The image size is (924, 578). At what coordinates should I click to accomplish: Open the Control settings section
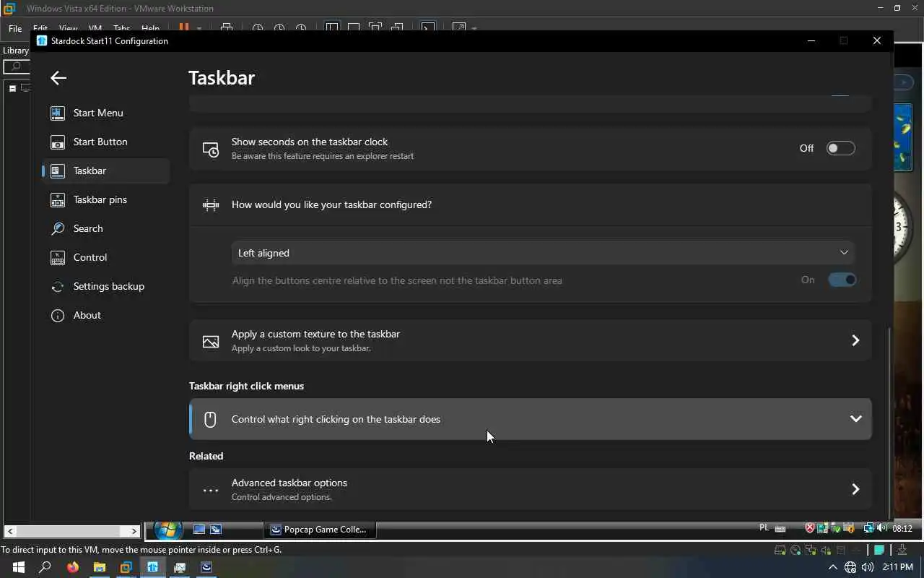pos(106,257)
